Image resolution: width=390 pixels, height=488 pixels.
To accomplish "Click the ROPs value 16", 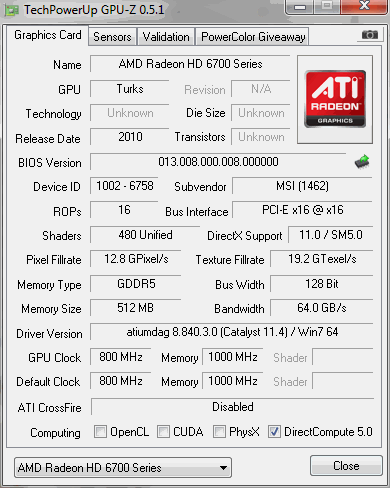I will coord(124,210).
